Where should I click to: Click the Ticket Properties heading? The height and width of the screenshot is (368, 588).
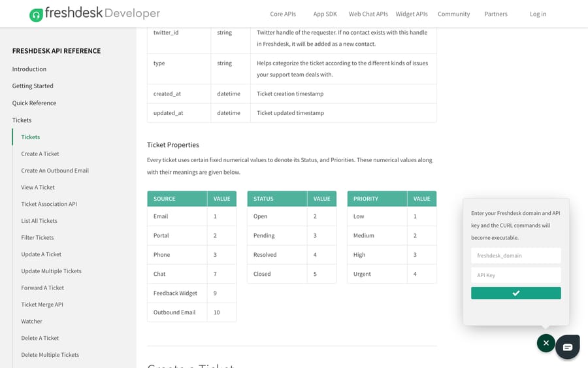173,145
